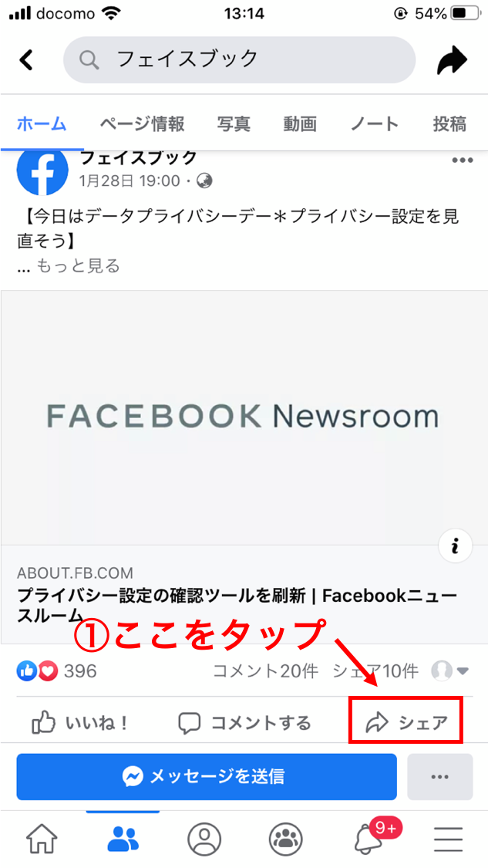Switch to the ページ情報 tab
488x868 pixels.
coord(142,124)
